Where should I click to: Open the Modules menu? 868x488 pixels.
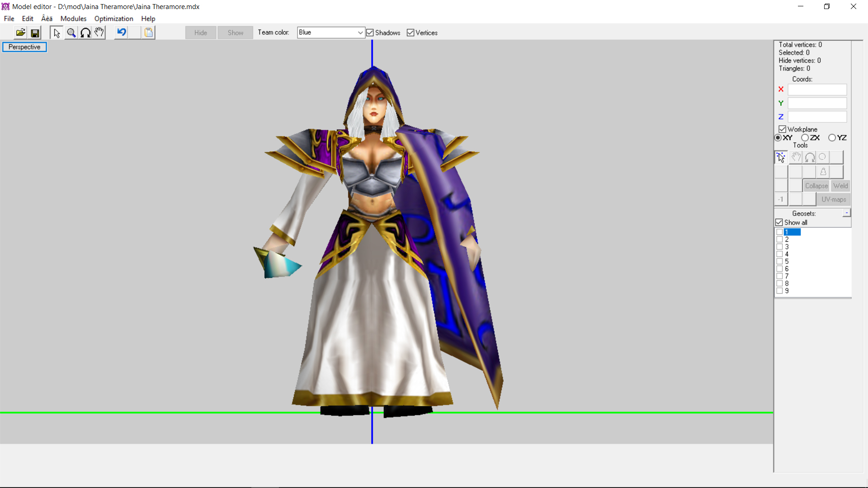[73, 19]
